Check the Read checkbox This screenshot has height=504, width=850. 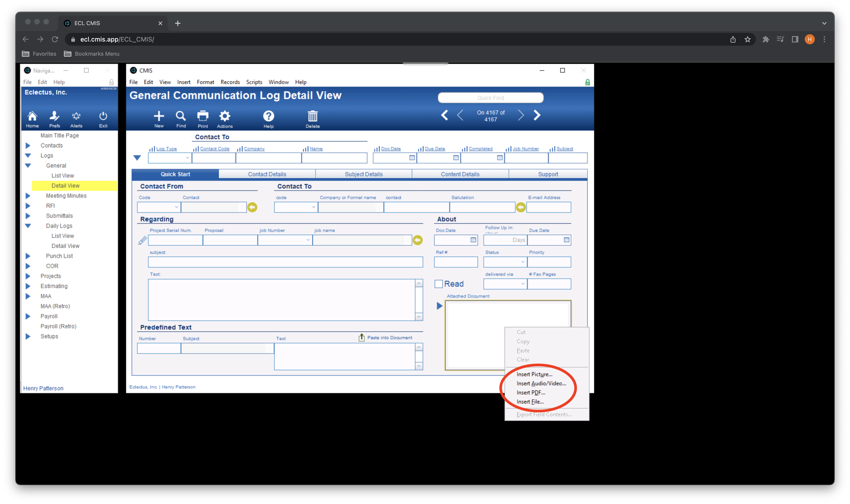click(438, 284)
